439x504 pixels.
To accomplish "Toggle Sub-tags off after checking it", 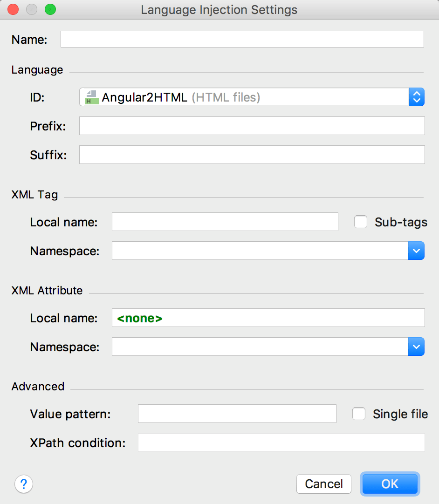I will (x=361, y=222).
